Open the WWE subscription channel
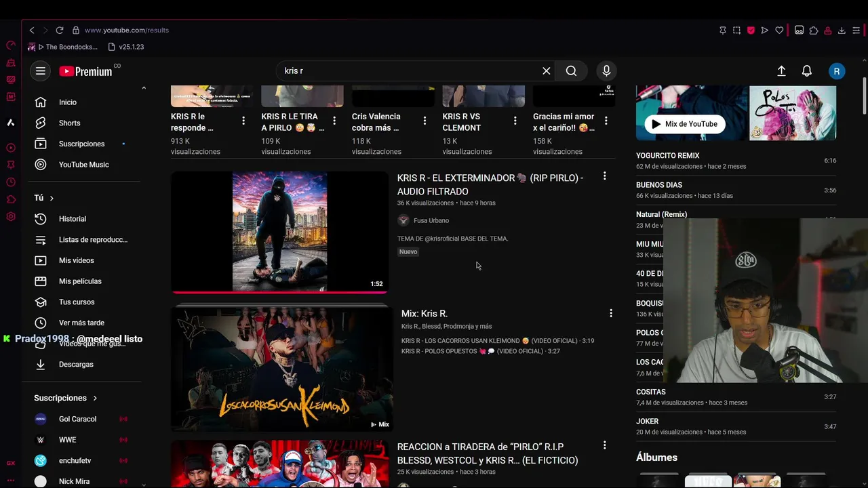868x488 pixels. click(86, 440)
